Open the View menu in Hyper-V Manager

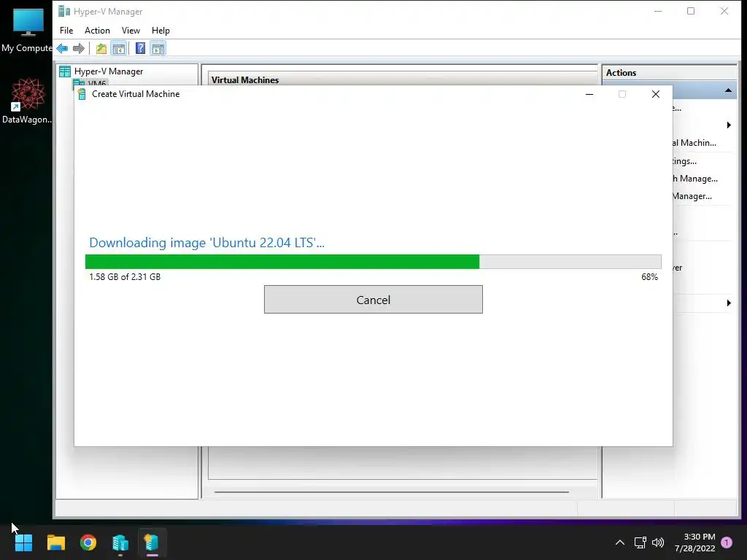pyautogui.click(x=131, y=31)
